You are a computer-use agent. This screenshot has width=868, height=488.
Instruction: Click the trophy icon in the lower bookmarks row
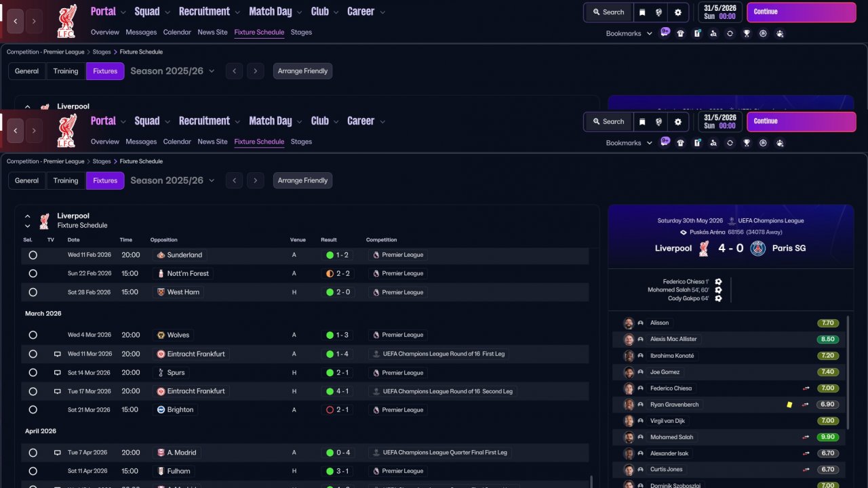[x=747, y=143]
